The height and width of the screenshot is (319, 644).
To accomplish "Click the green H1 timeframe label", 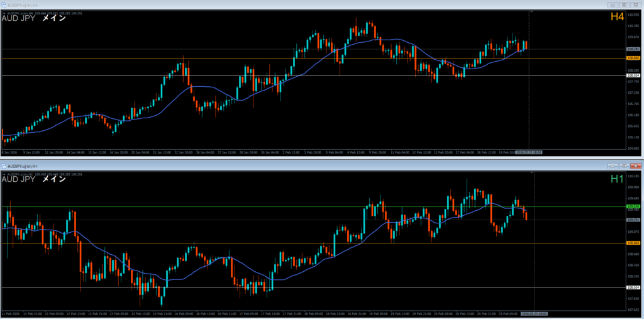I will 617,179.
